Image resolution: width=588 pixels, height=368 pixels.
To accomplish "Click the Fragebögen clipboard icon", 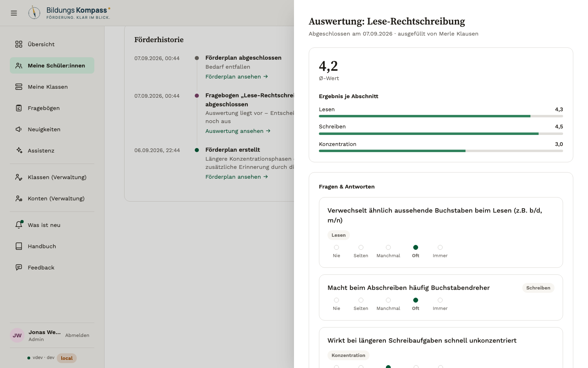I will point(19,108).
